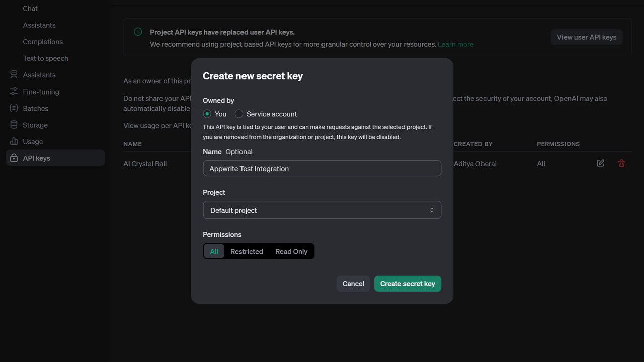The width and height of the screenshot is (644, 362).
Task: Open Assistants under the playground section
Action: (39, 25)
